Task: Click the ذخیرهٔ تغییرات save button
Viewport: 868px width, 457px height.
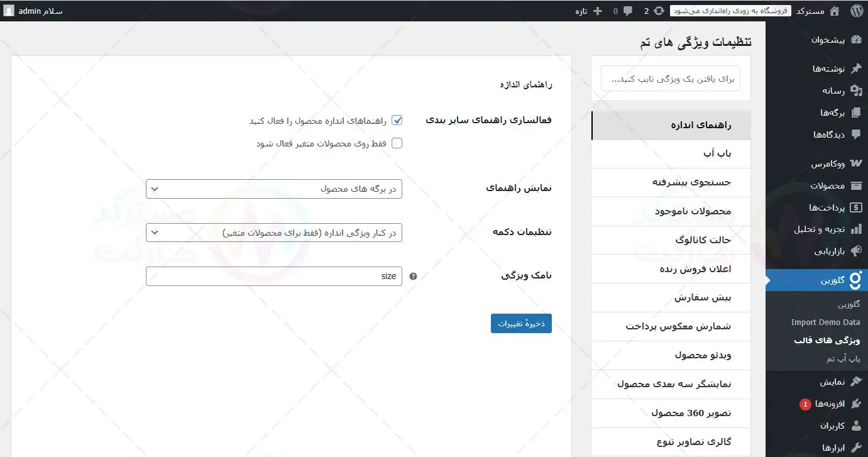Action: point(521,324)
